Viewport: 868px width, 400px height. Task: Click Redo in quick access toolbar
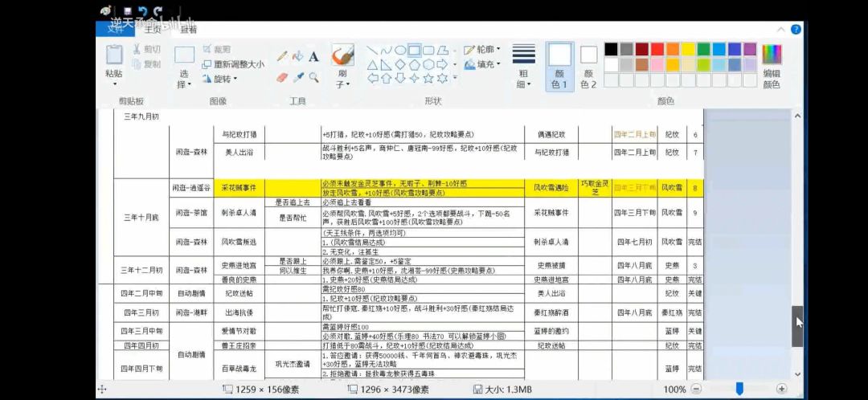(158, 11)
